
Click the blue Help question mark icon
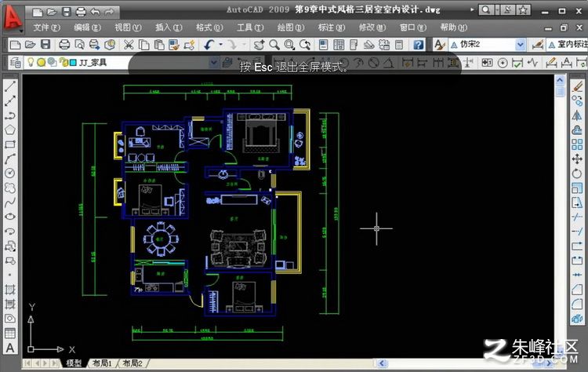(x=419, y=45)
